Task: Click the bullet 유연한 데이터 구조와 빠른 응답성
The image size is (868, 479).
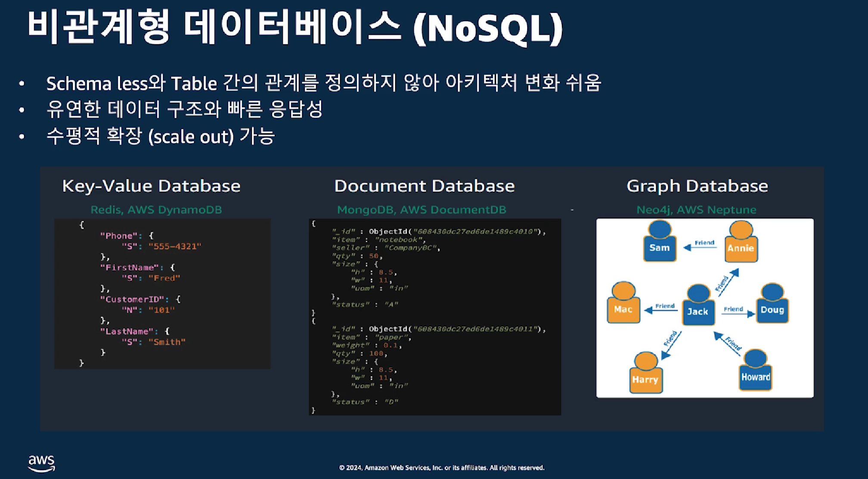Action: [185, 109]
